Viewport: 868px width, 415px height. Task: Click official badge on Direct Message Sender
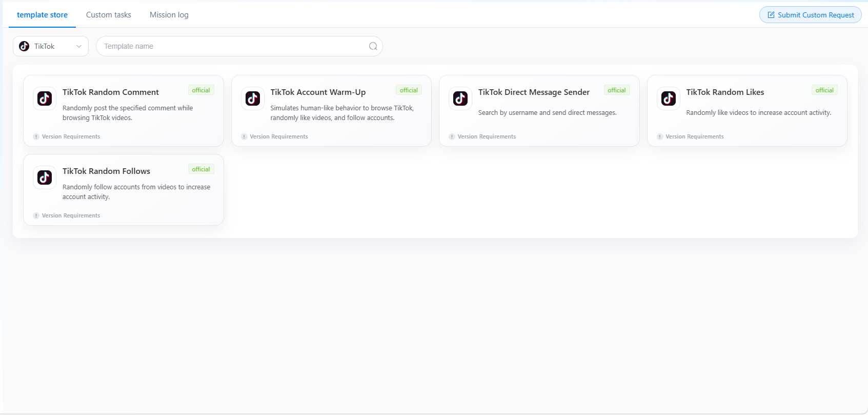point(617,90)
